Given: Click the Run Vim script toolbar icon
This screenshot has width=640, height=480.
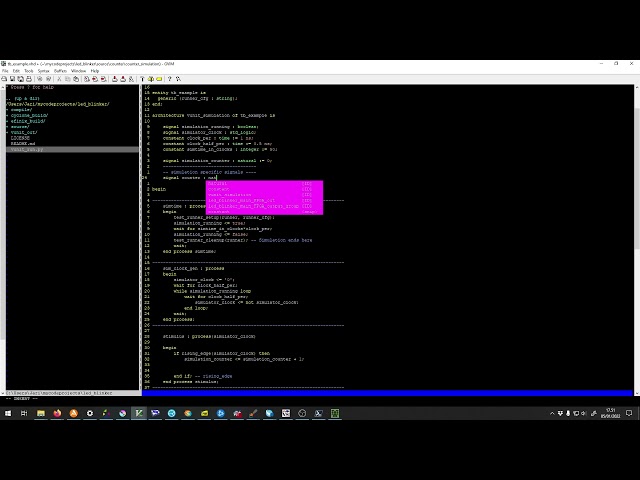Looking at the screenshot, I should (131, 79).
